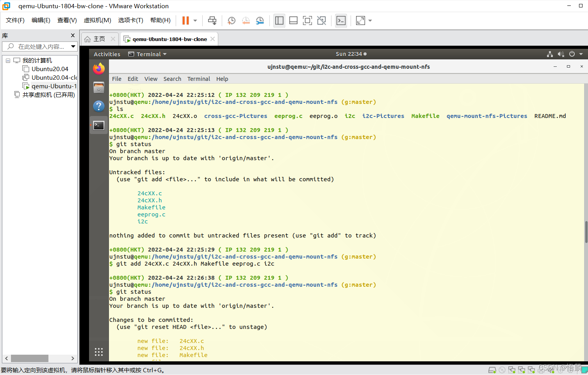
Task: Toggle Unity mode icon
Action: tap(321, 21)
